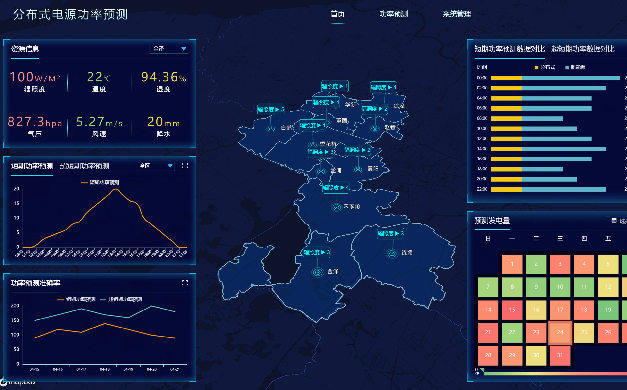Click green day 19 in the calendar
The width and height of the screenshot is (627, 390).
coord(608,310)
